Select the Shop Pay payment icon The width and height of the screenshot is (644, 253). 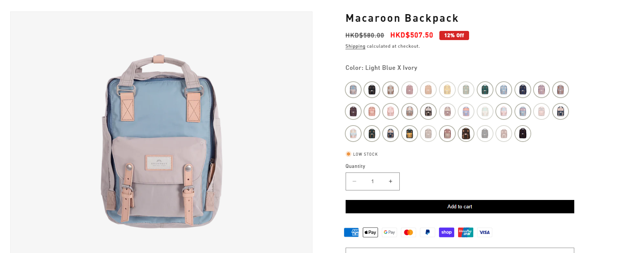(446, 232)
